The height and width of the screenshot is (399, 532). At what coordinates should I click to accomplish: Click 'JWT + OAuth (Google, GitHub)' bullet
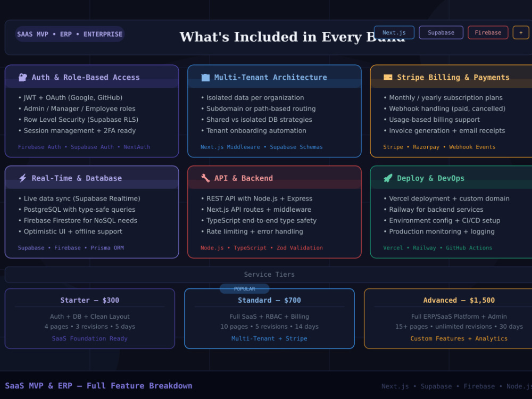tap(70, 98)
